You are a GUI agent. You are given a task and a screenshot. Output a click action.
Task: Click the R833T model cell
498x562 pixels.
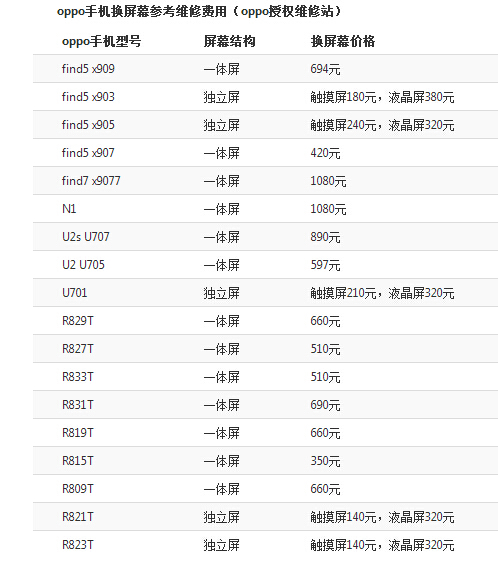pyautogui.click(x=78, y=377)
